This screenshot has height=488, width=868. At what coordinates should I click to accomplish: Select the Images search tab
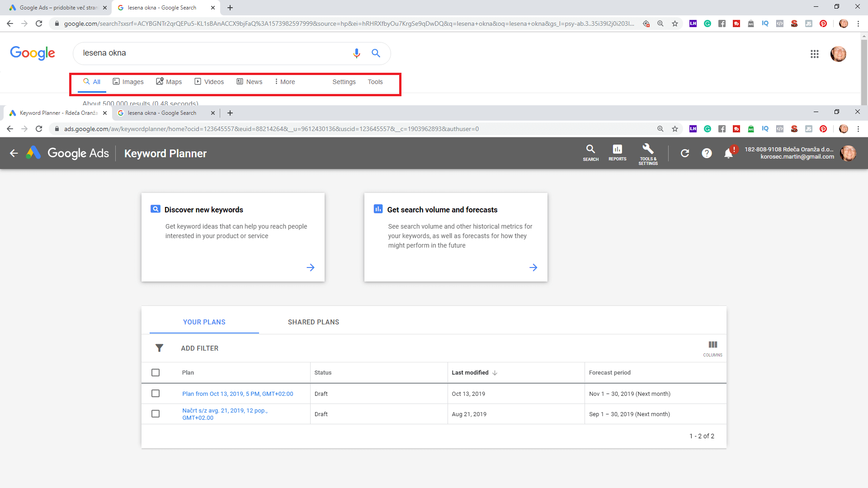pyautogui.click(x=128, y=82)
